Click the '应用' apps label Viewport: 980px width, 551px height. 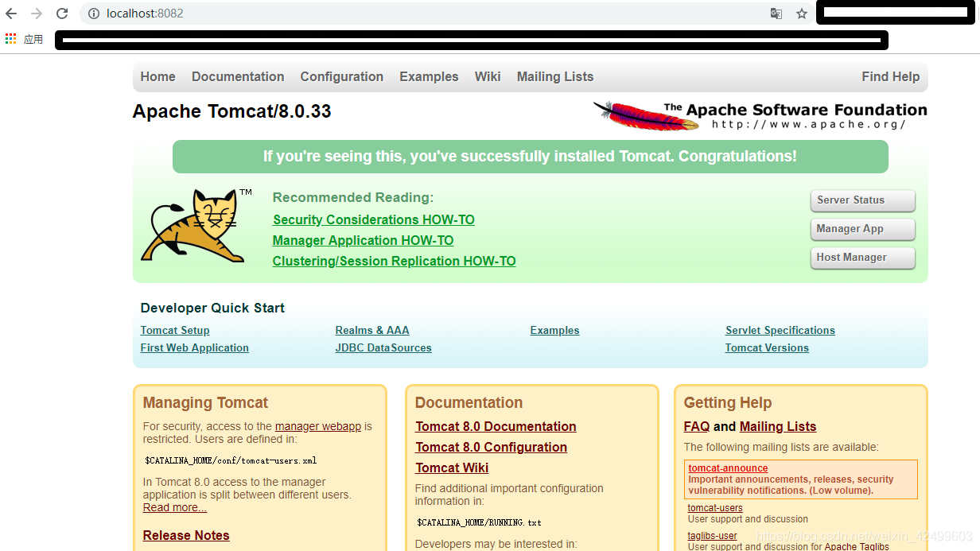(x=33, y=39)
